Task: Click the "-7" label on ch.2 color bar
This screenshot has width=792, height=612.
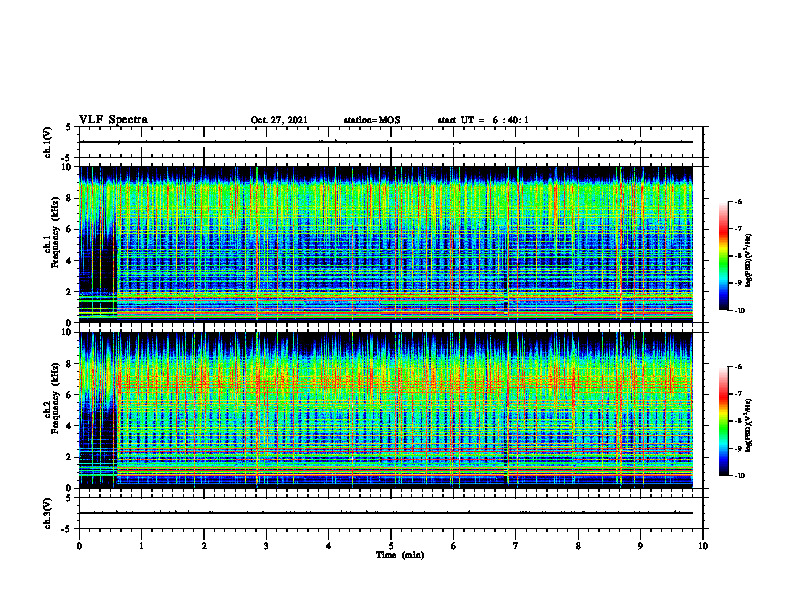Action: pos(738,394)
